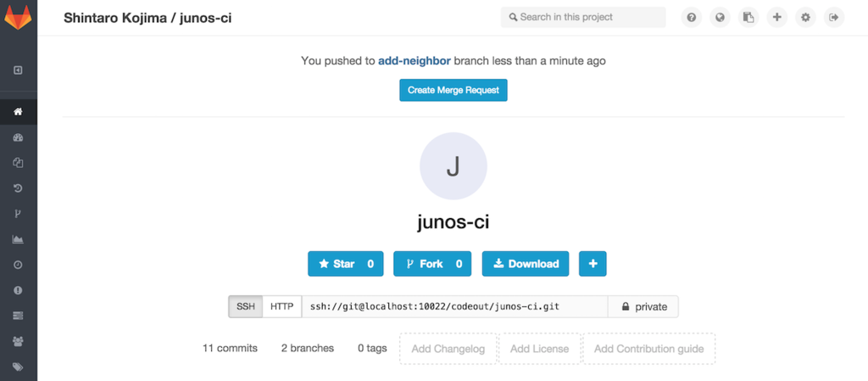Click the GitLab fox logo
Viewport: 868px width, 381px height.
(19, 17)
